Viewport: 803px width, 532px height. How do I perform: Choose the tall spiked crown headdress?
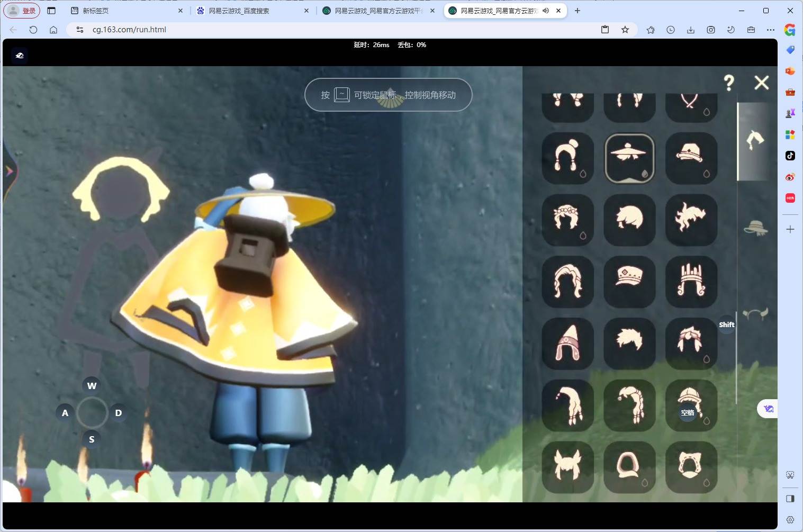691,282
